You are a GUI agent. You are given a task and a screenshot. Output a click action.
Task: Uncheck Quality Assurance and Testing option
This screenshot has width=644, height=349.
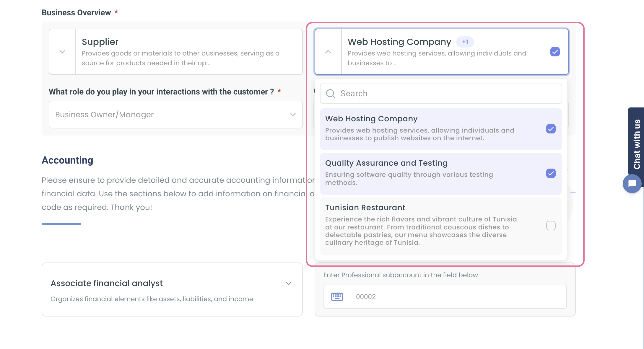click(x=551, y=173)
